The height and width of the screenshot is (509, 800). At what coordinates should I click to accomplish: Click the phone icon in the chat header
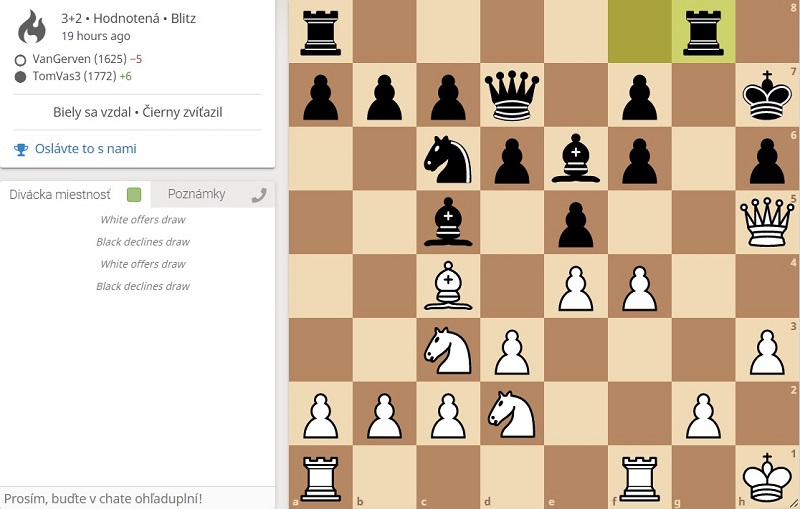(259, 195)
